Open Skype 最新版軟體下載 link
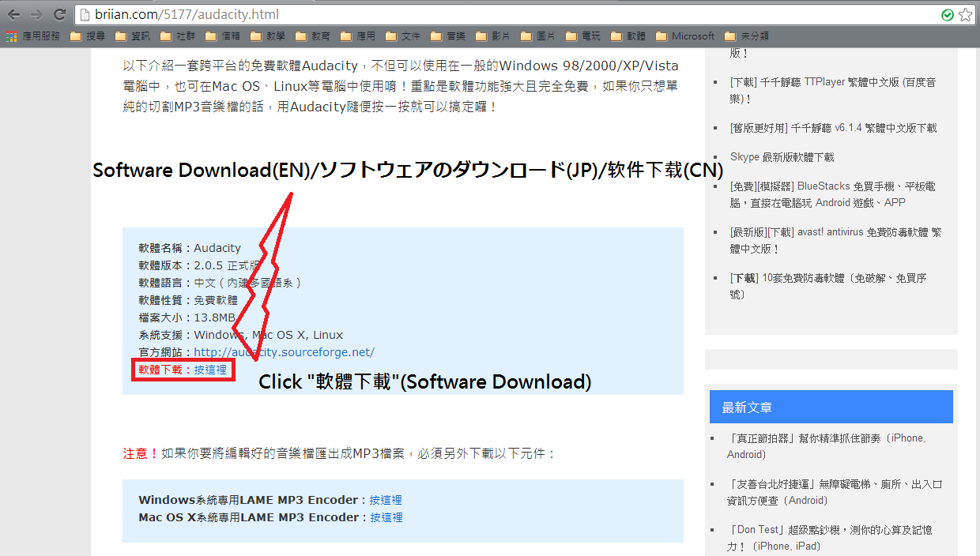The width and height of the screenshot is (980, 556). click(782, 157)
